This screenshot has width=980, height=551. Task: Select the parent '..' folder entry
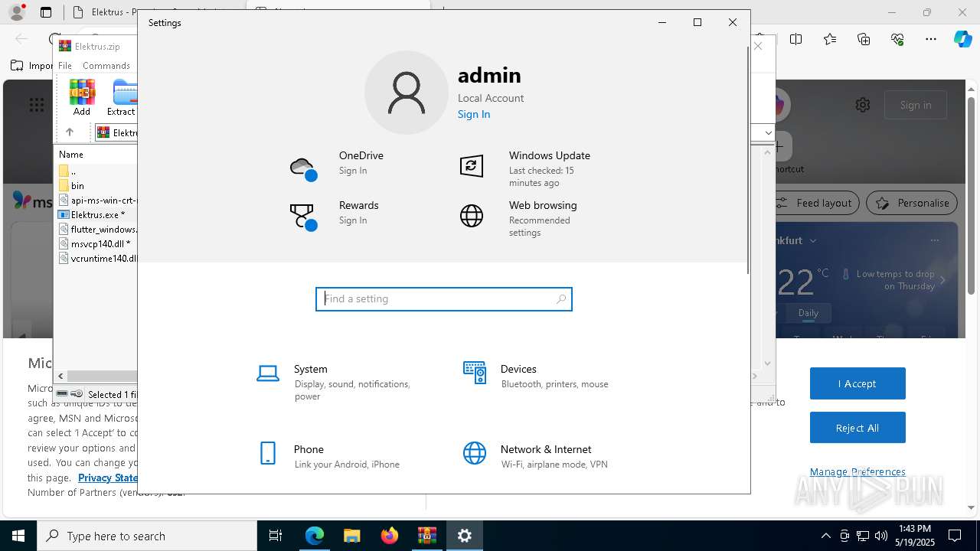(x=68, y=171)
